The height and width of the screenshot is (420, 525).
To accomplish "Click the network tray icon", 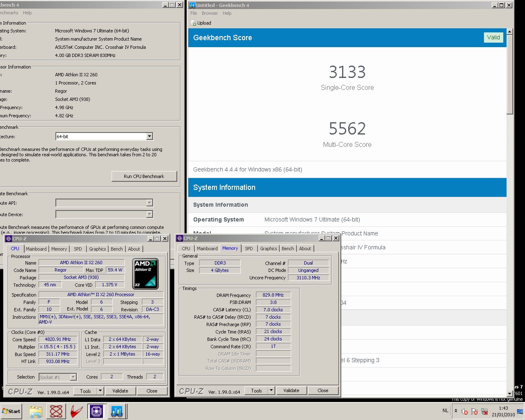I will tap(484, 411).
